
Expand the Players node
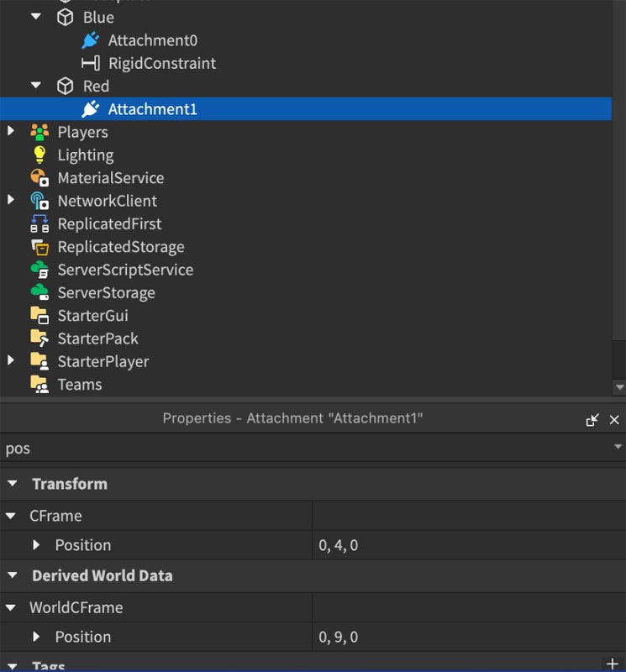11,131
